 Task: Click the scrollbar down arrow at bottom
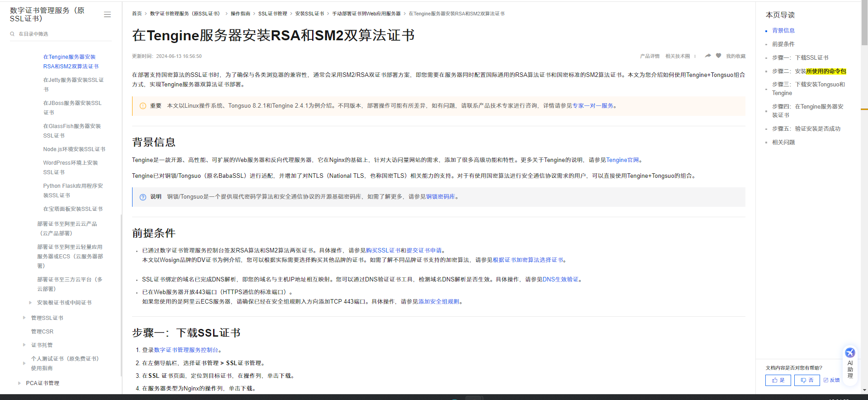(864, 390)
